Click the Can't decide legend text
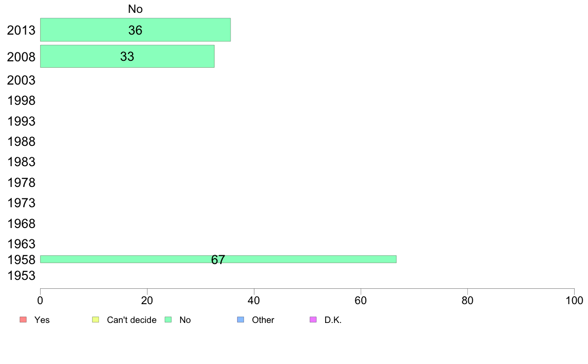The height and width of the screenshot is (364, 588). pyautogui.click(x=132, y=320)
